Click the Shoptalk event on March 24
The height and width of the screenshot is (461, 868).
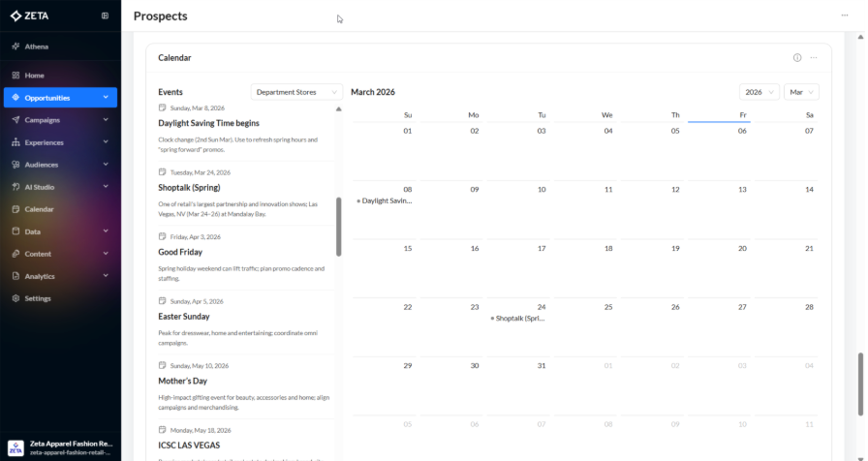click(x=519, y=318)
